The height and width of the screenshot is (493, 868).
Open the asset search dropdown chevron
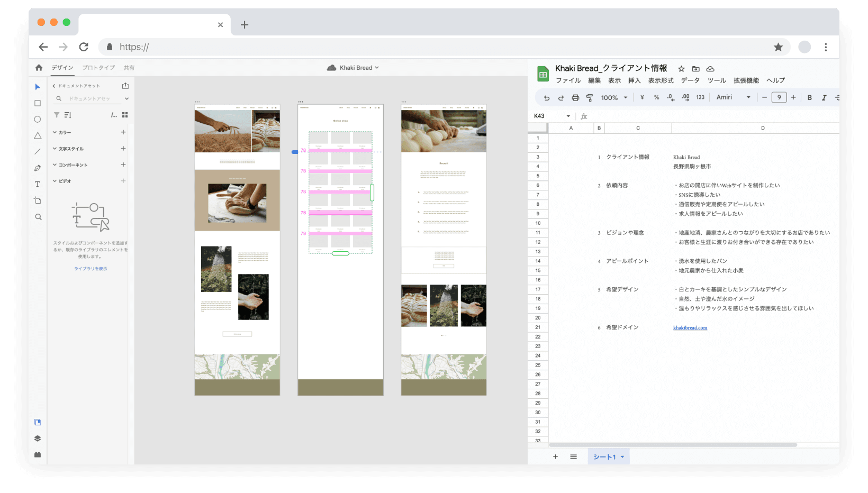click(126, 99)
